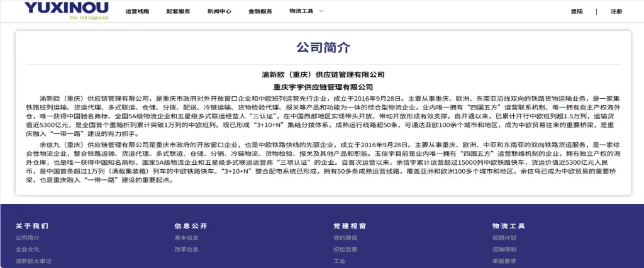Open the 班期计划 footer link
Image resolution: width=644 pixels, height=268 pixels.
pyautogui.click(x=504, y=238)
